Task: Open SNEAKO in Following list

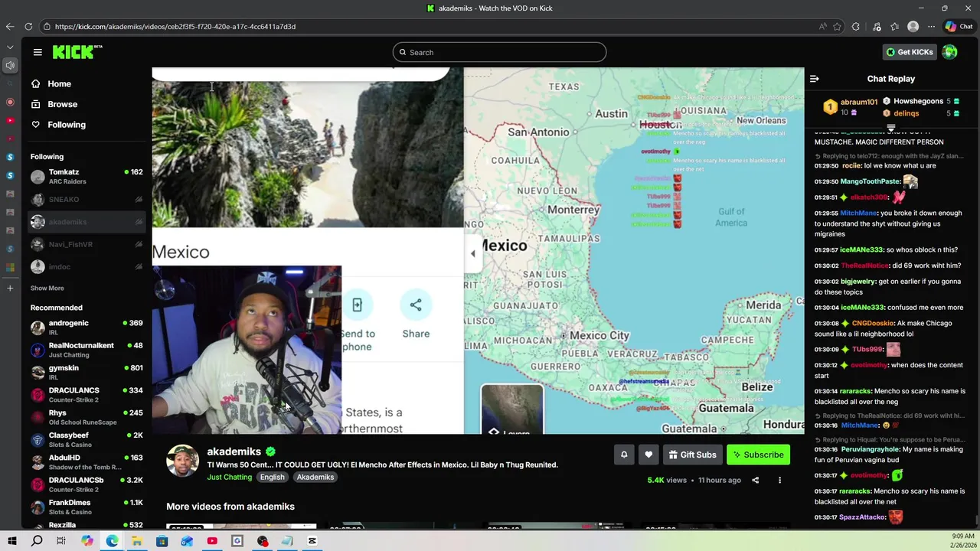Action: (x=87, y=200)
